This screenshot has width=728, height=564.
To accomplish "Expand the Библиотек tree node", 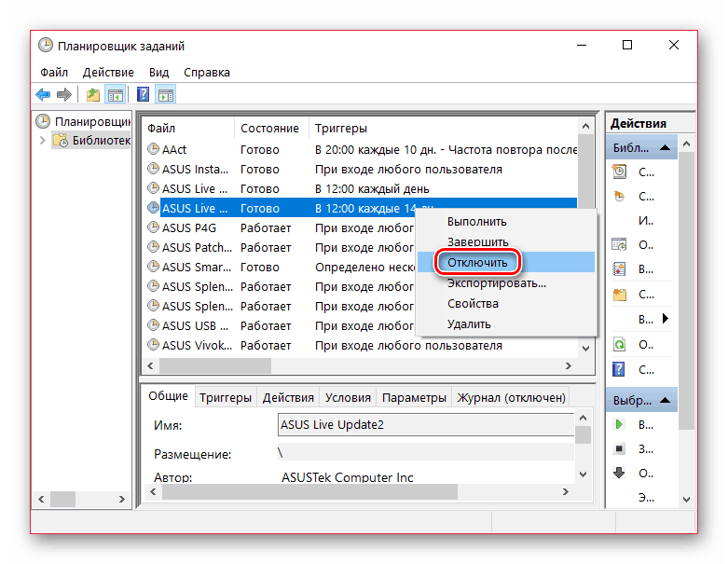I will [42, 140].
